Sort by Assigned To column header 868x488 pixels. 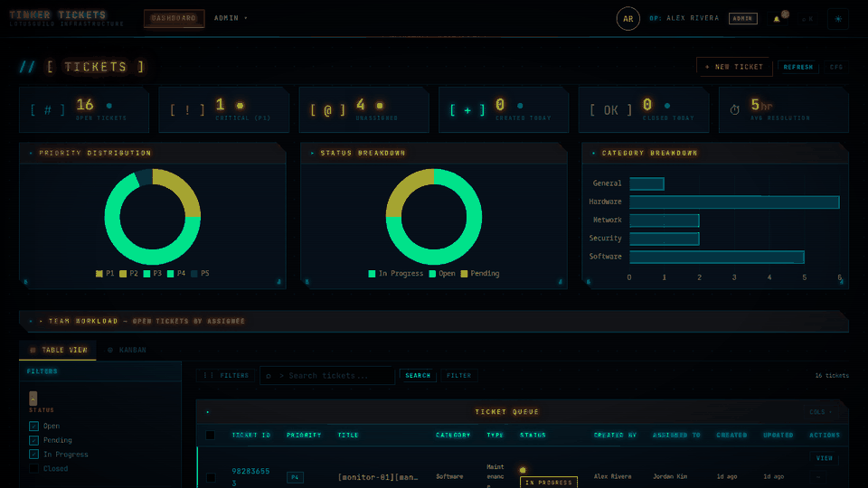pos(676,436)
